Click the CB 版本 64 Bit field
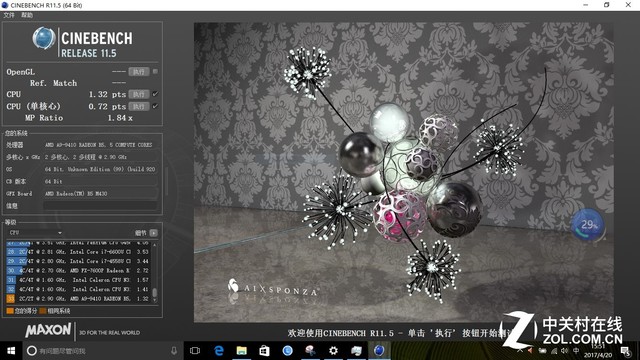 100,181
